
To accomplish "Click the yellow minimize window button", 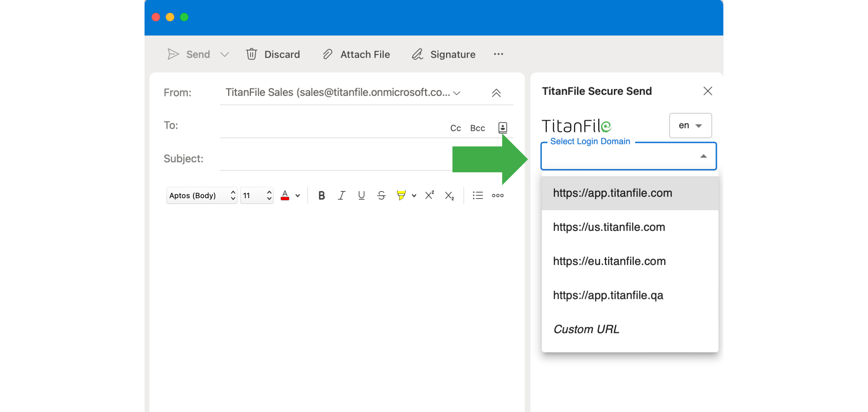I will click(170, 17).
